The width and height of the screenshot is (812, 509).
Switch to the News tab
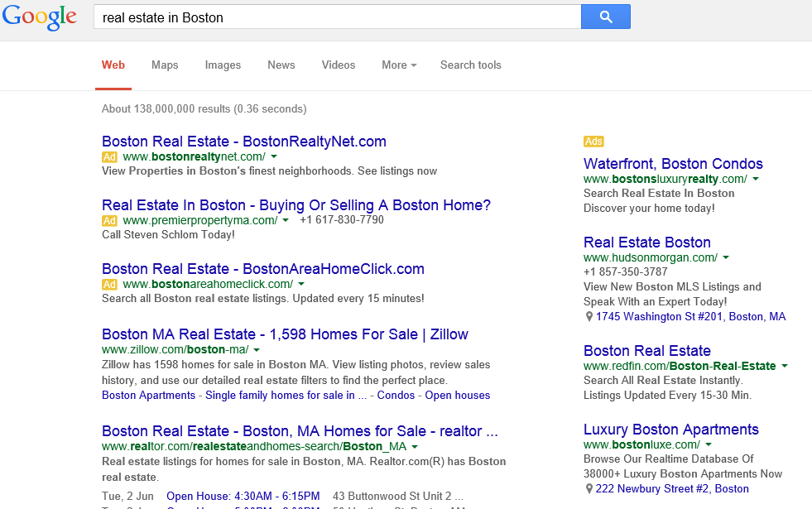[x=281, y=65]
